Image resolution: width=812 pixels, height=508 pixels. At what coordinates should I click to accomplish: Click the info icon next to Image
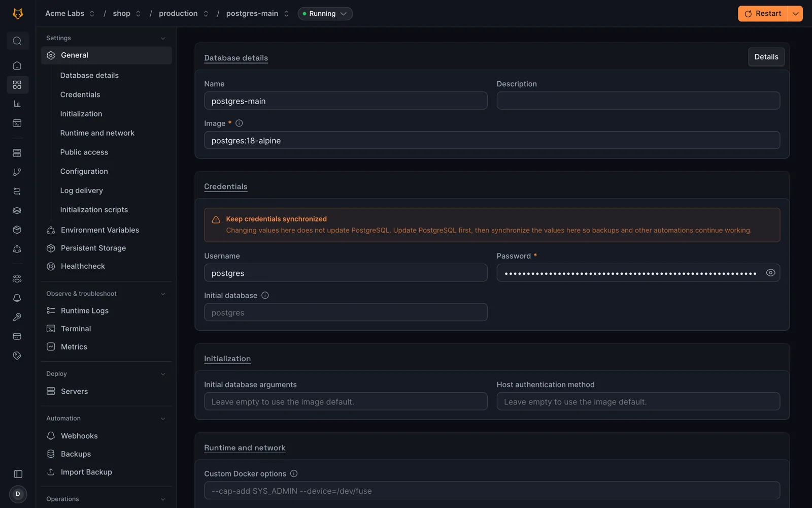click(239, 123)
